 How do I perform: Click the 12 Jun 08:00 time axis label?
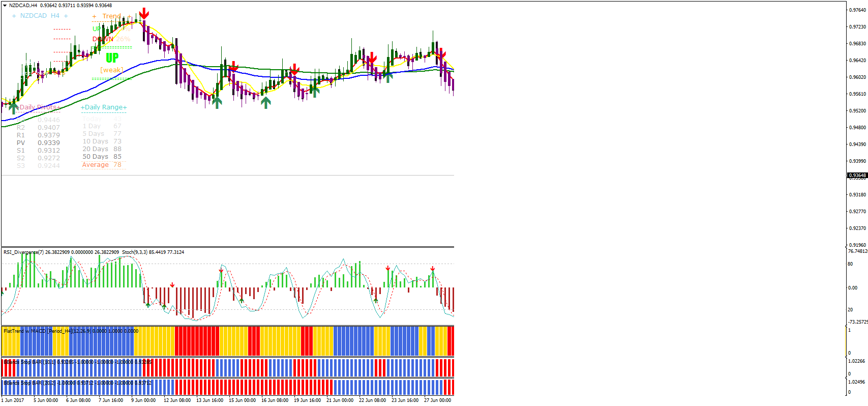coord(177,400)
